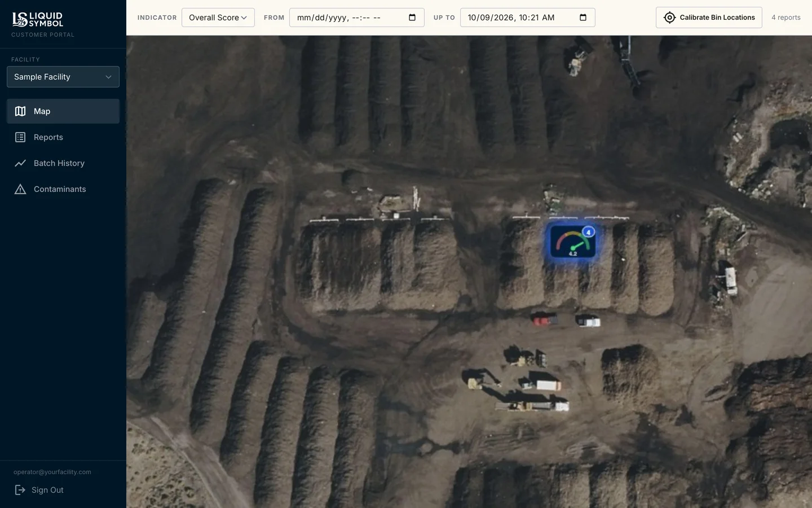Click the report count badge on gauge marker
Screen dimensions: 812x508
tap(588, 232)
